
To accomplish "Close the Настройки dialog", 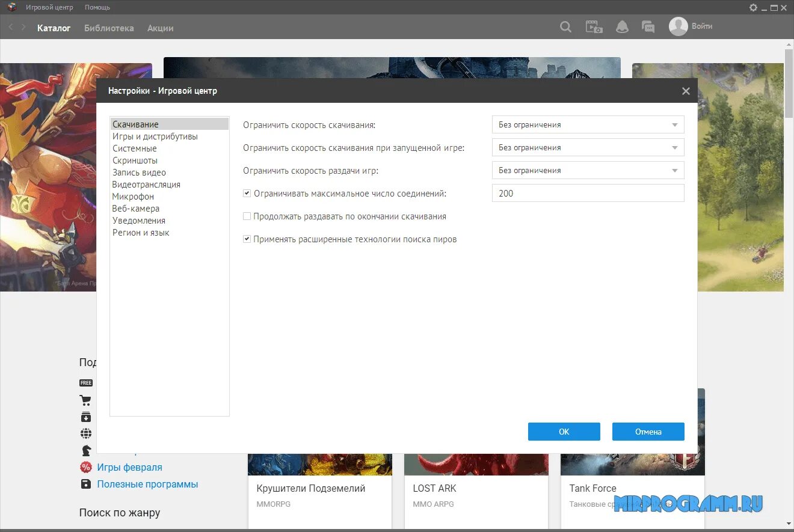I will click(686, 91).
